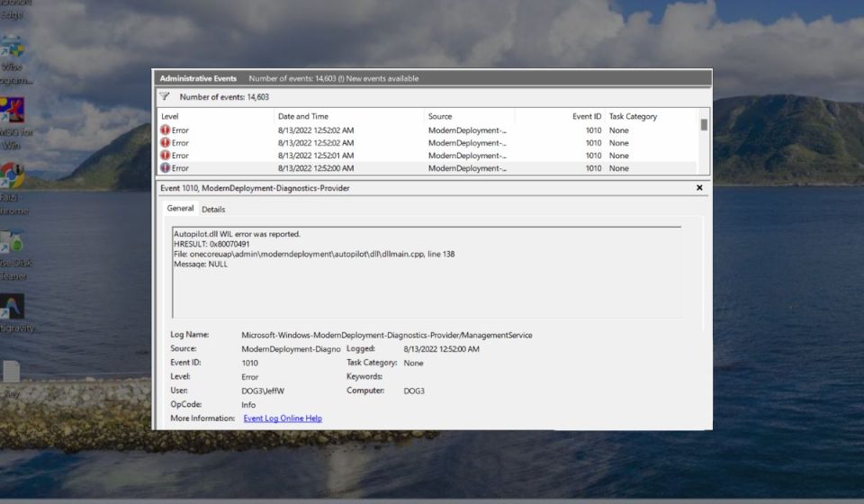864x504 pixels.
Task: Select the 12:52:01 AM event date cell
Action: 316,156
